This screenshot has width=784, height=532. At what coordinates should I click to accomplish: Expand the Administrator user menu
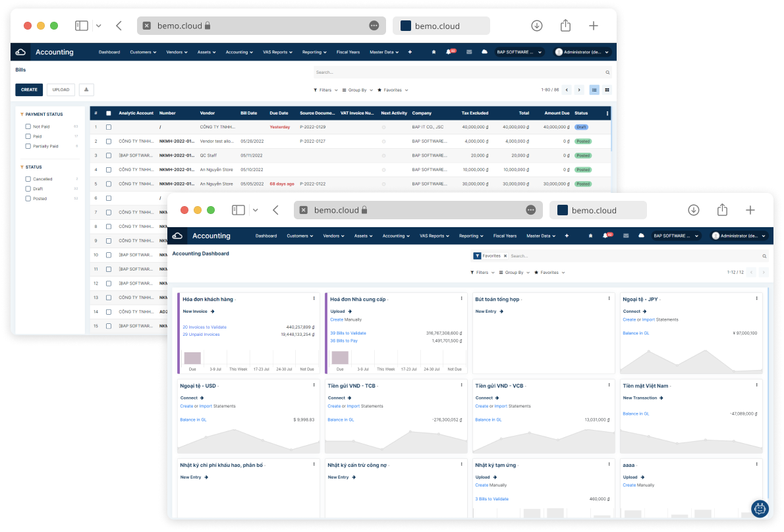point(739,236)
